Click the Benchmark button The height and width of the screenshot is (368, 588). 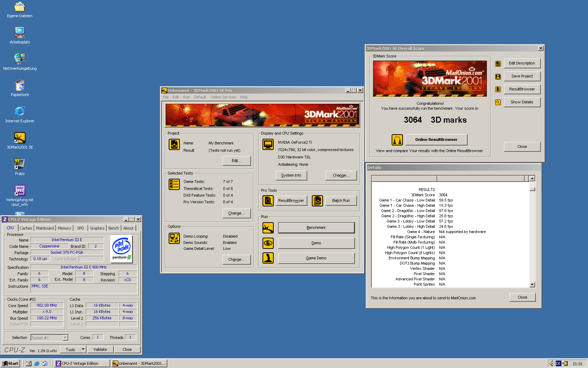click(316, 228)
